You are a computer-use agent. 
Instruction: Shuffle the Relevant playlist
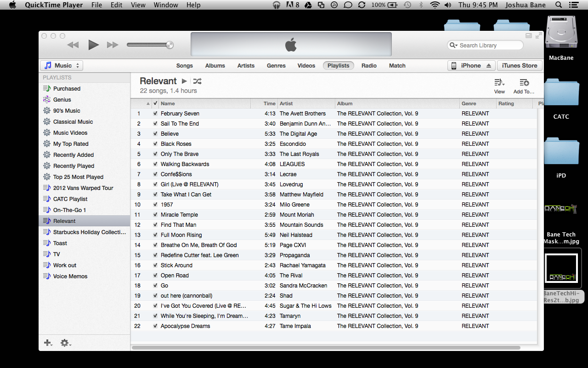coord(197,81)
